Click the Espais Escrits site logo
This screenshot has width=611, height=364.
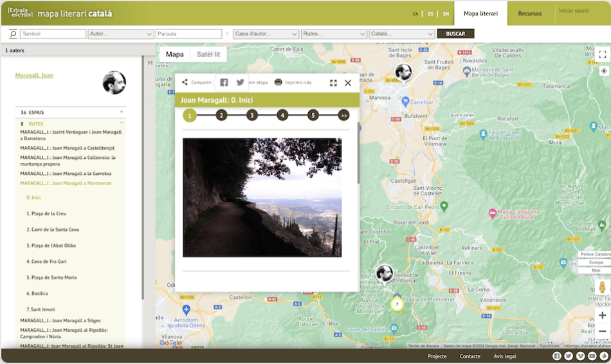coord(21,12)
